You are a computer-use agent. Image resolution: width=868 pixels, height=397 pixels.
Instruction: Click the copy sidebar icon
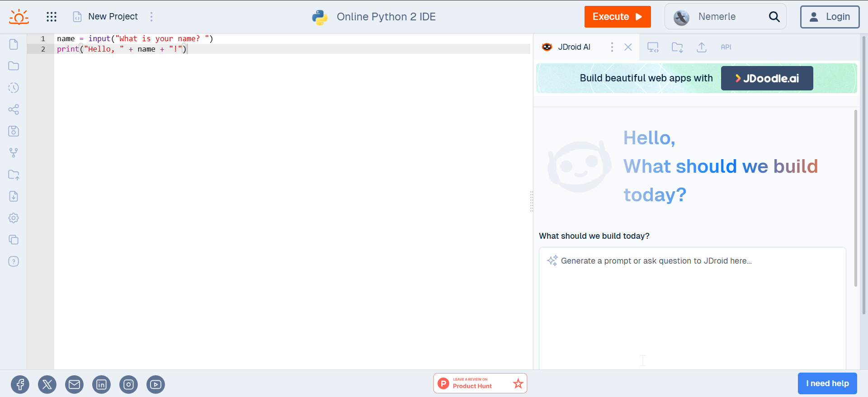14,240
